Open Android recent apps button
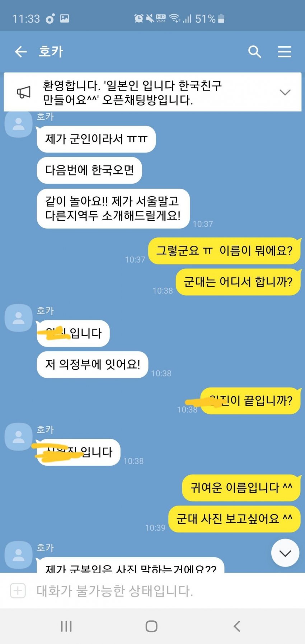Screen dimensions: 305x644 (66, 626)
